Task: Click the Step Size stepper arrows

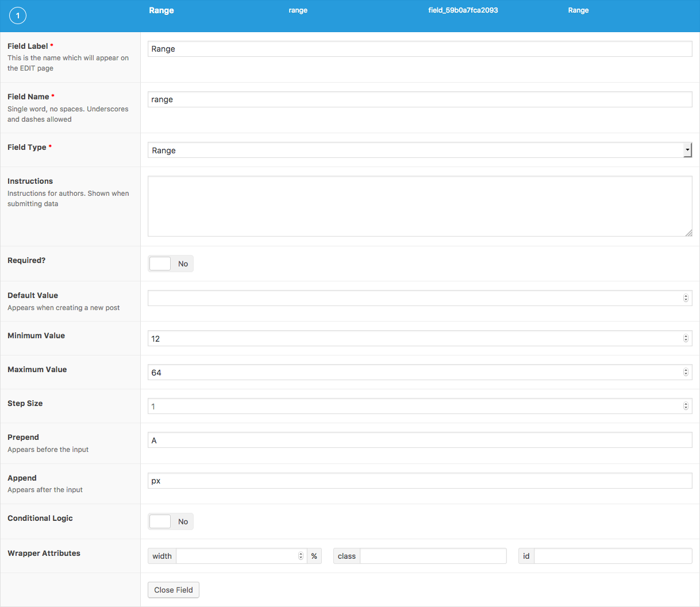Action: coord(686,406)
